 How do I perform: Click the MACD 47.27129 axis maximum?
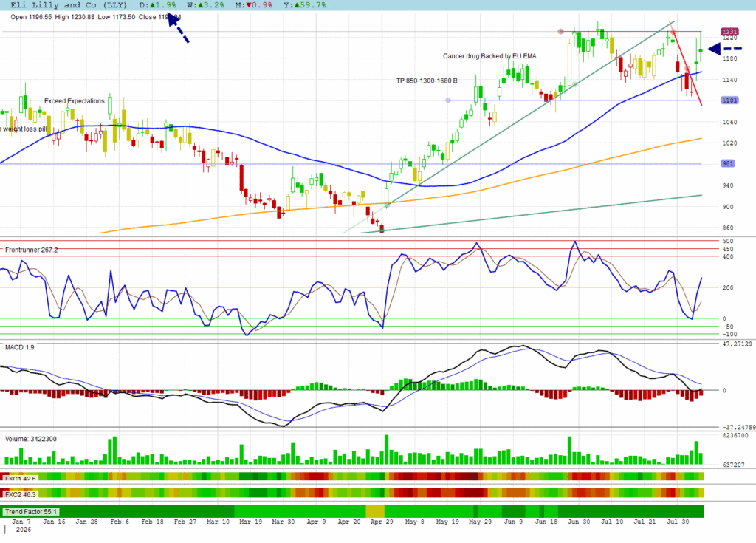pyautogui.click(x=738, y=344)
